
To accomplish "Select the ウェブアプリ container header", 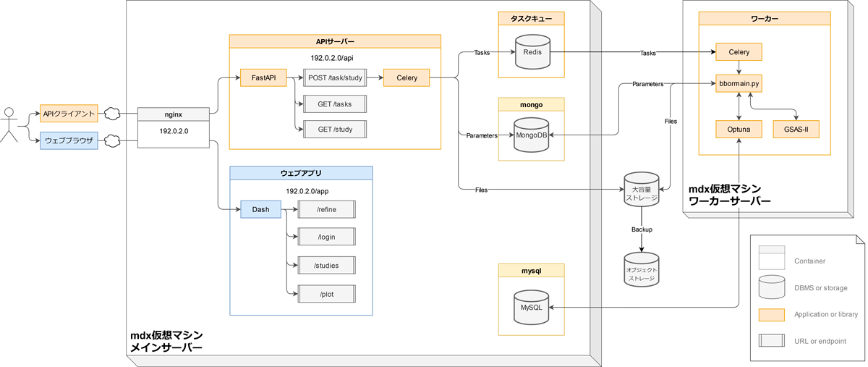I will (x=301, y=173).
